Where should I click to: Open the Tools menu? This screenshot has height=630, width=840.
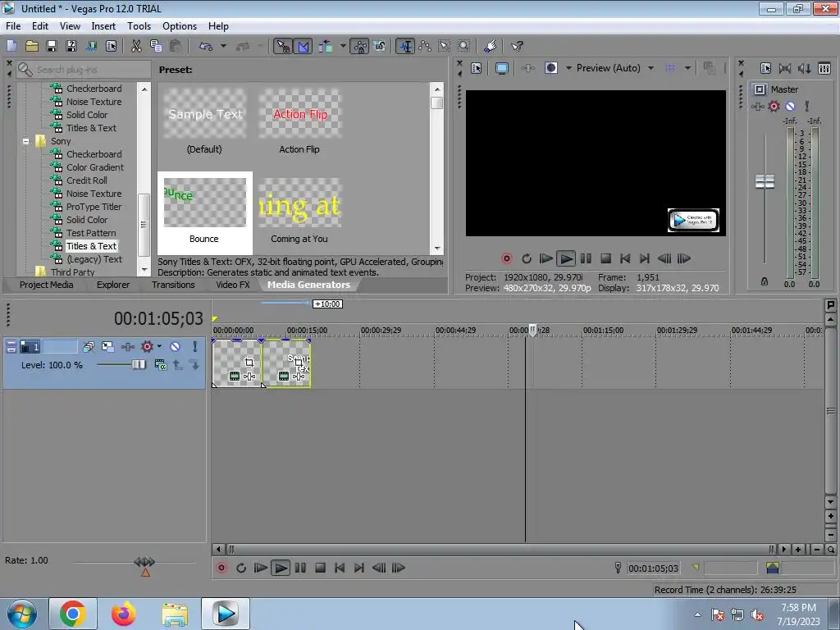coord(139,26)
